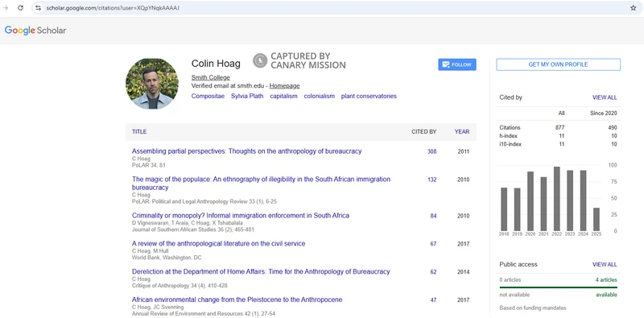Select the plant conservatories interest tag
Image resolution: width=644 pixels, height=318 pixels.
369,96
